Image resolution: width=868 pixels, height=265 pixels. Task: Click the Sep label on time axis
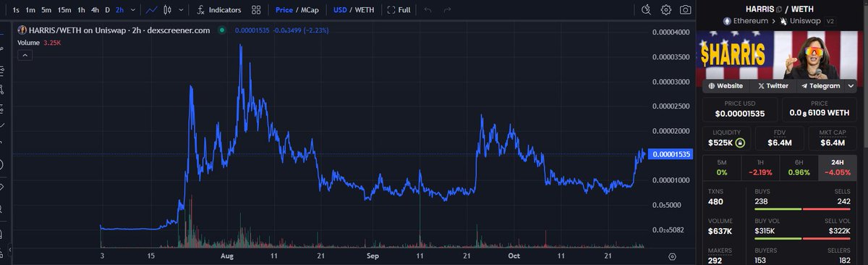[372, 256]
